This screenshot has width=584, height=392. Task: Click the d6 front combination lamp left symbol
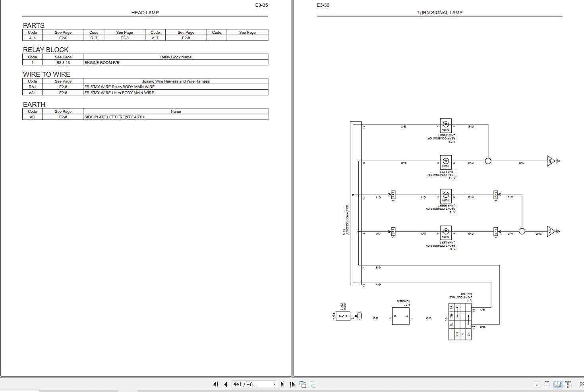446,232
